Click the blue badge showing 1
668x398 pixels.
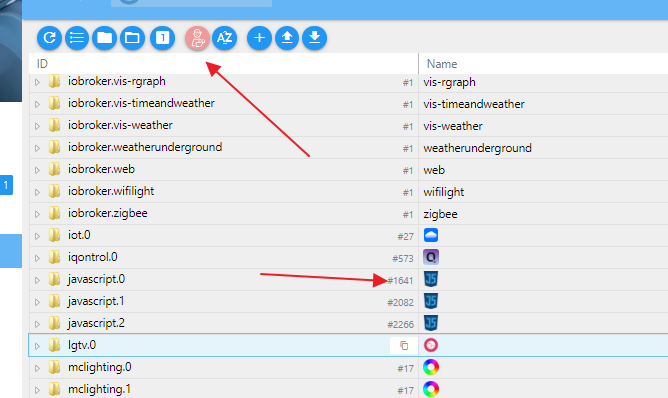[x=6, y=185]
